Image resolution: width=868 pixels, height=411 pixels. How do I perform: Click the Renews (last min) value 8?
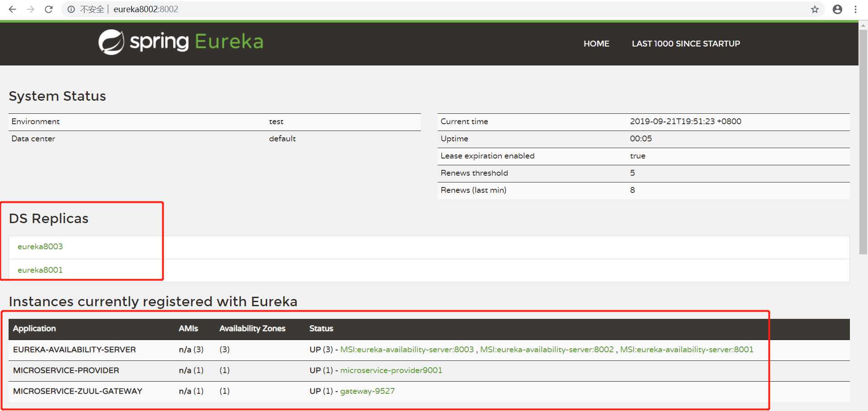tap(632, 190)
